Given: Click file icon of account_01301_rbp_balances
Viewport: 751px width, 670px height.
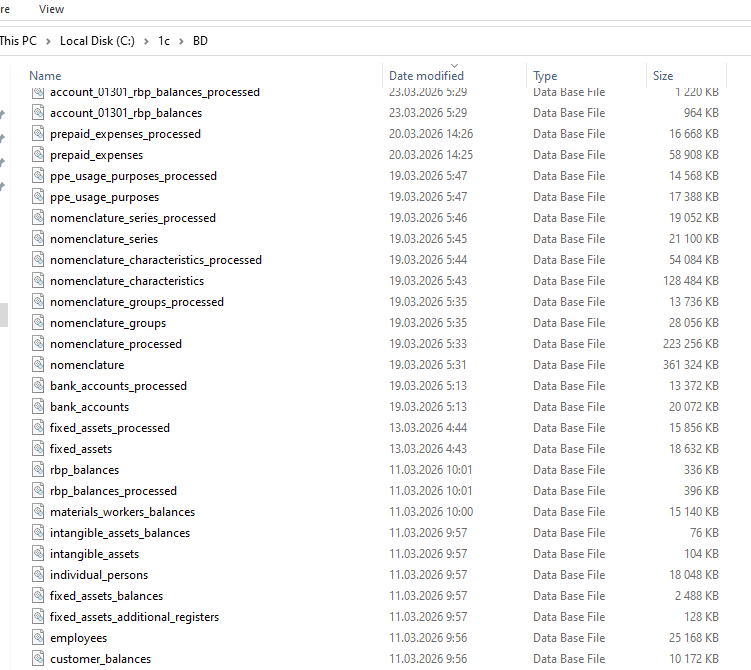Looking at the screenshot, I should pyautogui.click(x=38, y=113).
